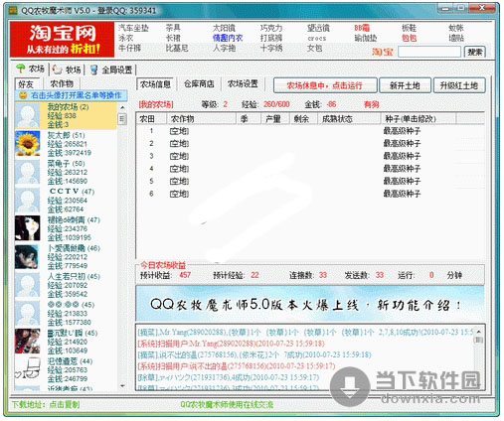504x421 pixels.
Task: Click the friend list scrollbar thumb
Action: coord(122,119)
